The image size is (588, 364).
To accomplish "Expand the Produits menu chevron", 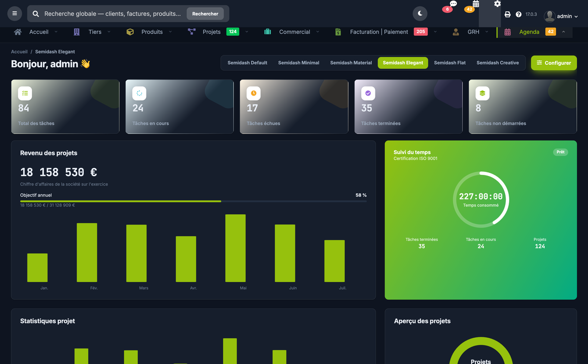I will point(170,32).
